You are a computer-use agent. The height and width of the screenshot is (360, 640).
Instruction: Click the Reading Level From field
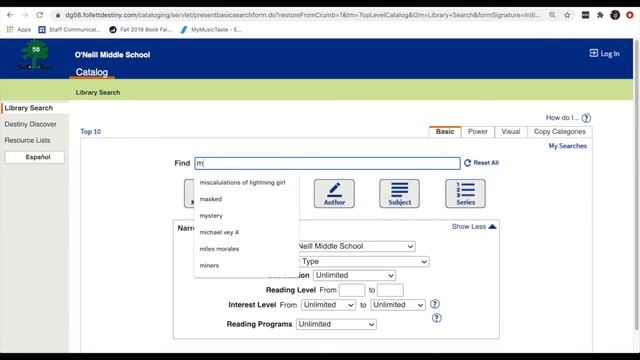[352, 290]
